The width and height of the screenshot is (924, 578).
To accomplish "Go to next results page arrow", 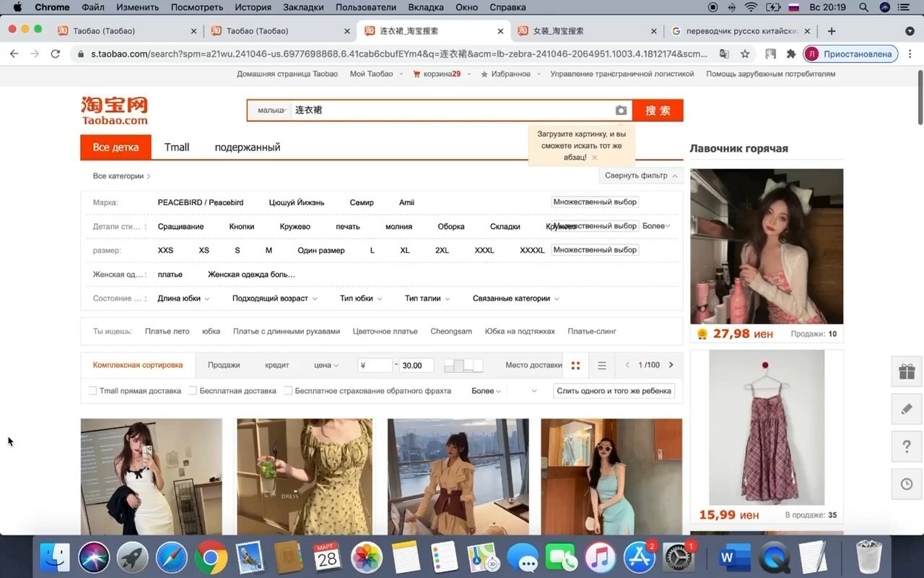I will click(x=671, y=365).
